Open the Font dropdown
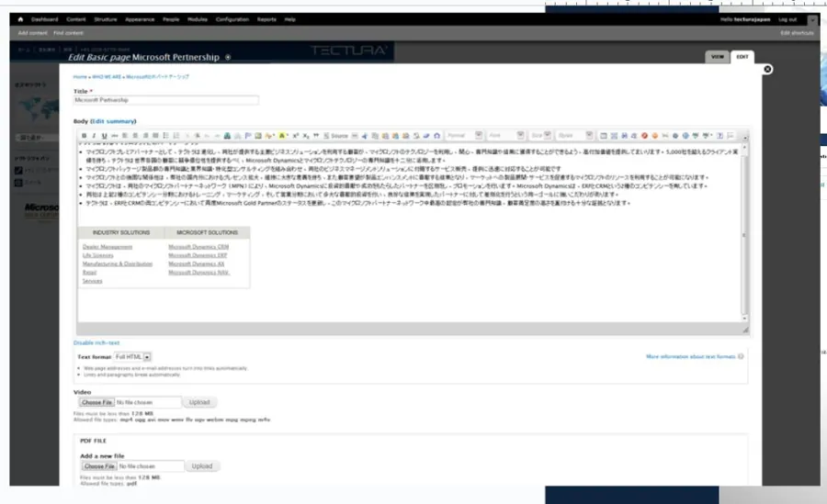This screenshot has width=827, height=504. [505, 136]
